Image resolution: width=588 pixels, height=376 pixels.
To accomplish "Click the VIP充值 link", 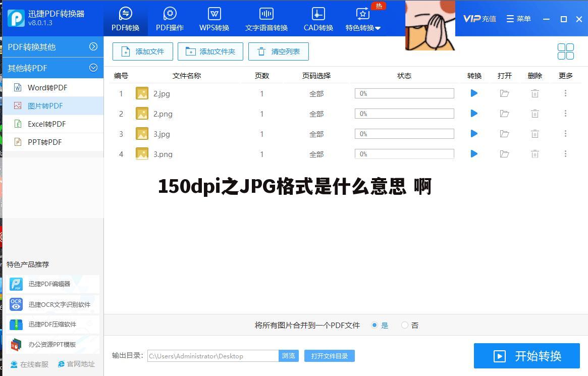I will pos(479,18).
